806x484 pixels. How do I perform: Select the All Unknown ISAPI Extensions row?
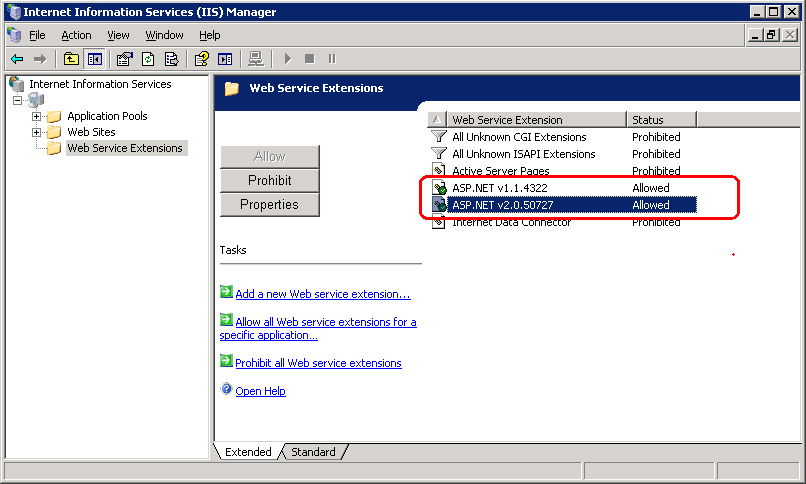pos(563,154)
